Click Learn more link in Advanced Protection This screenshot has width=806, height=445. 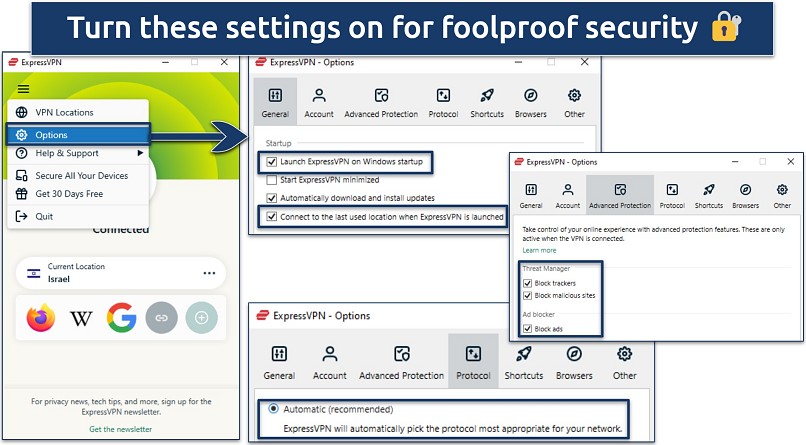[539, 250]
